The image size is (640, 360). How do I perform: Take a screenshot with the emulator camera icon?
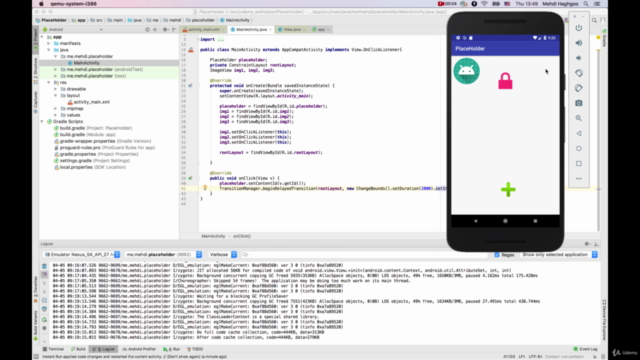coord(579,103)
